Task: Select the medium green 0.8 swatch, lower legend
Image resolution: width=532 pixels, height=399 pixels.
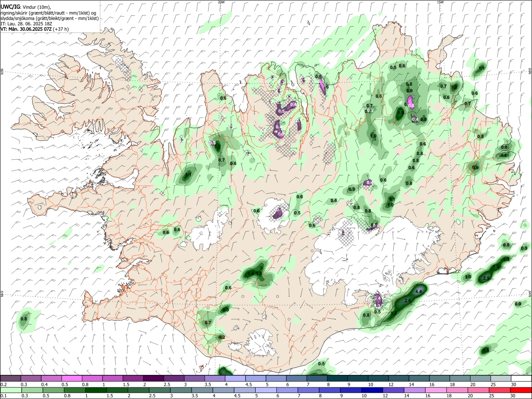Action: [74, 390]
